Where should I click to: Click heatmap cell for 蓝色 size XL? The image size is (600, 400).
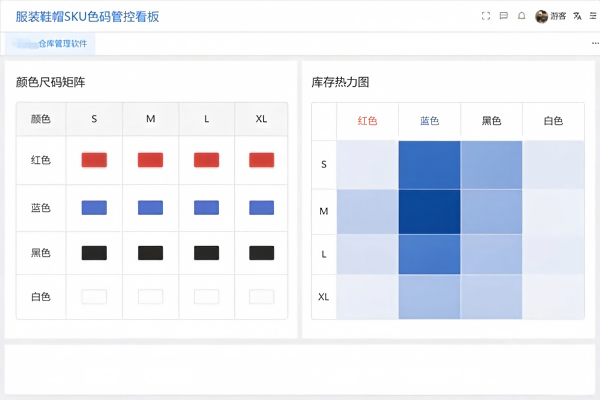(429, 297)
